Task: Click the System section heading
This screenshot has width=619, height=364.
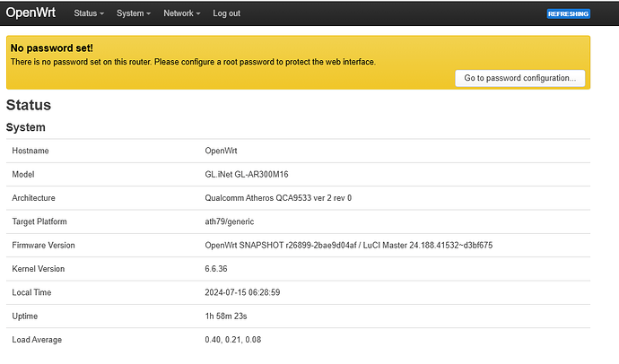Action: point(26,127)
